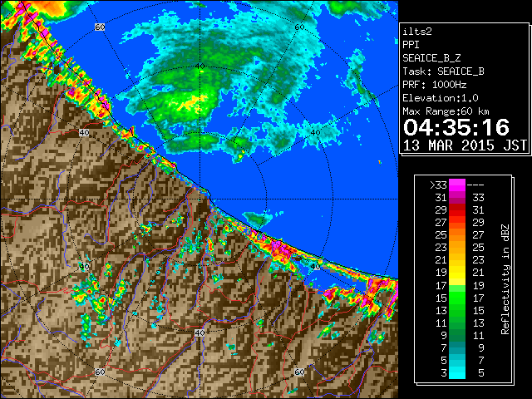Click the 'Max Range:60 km' text

click(446, 111)
